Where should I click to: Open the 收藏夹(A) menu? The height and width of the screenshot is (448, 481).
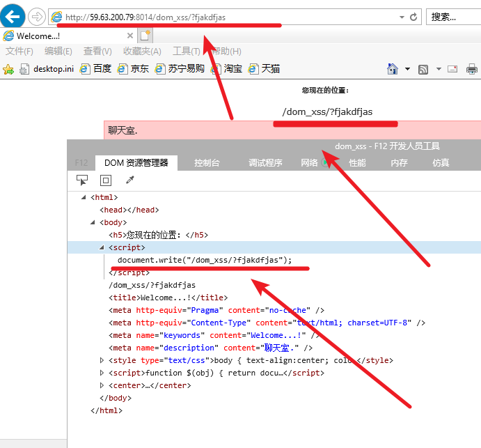[142, 51]
